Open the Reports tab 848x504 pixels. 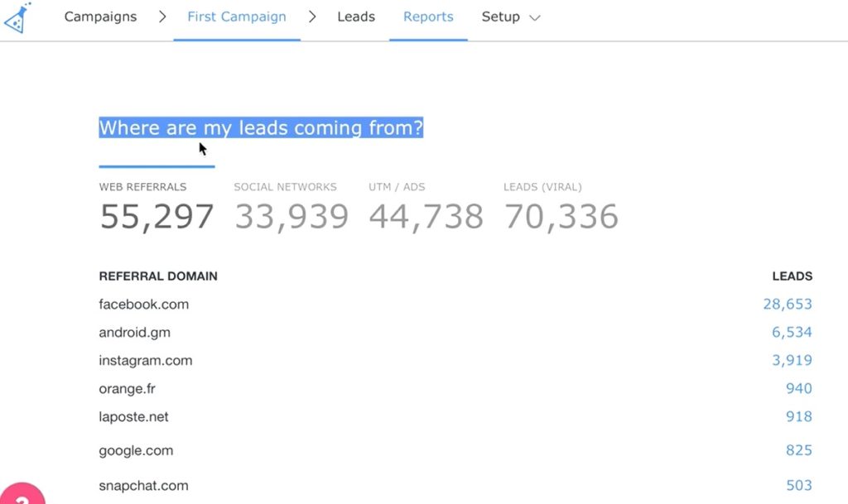428,17
